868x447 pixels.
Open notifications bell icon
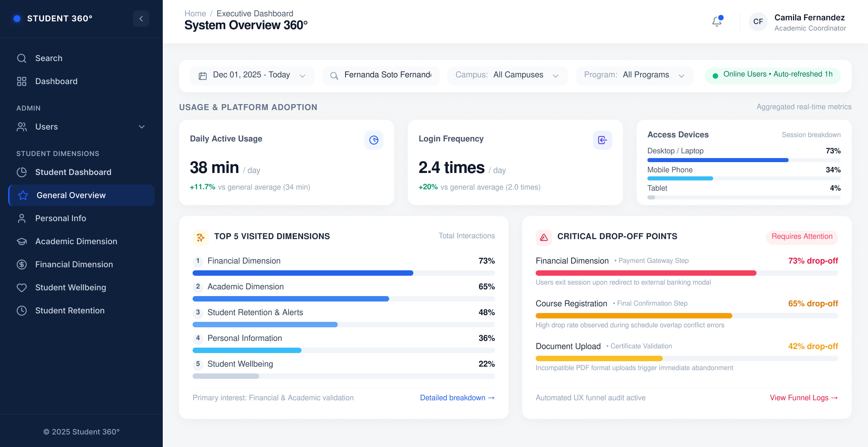tap(717, 21)
